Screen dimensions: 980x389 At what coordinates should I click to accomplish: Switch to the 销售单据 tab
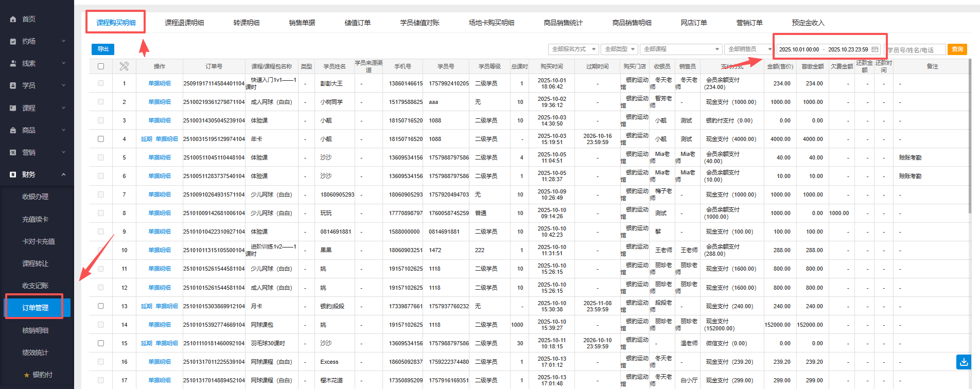tap(302, 23)
